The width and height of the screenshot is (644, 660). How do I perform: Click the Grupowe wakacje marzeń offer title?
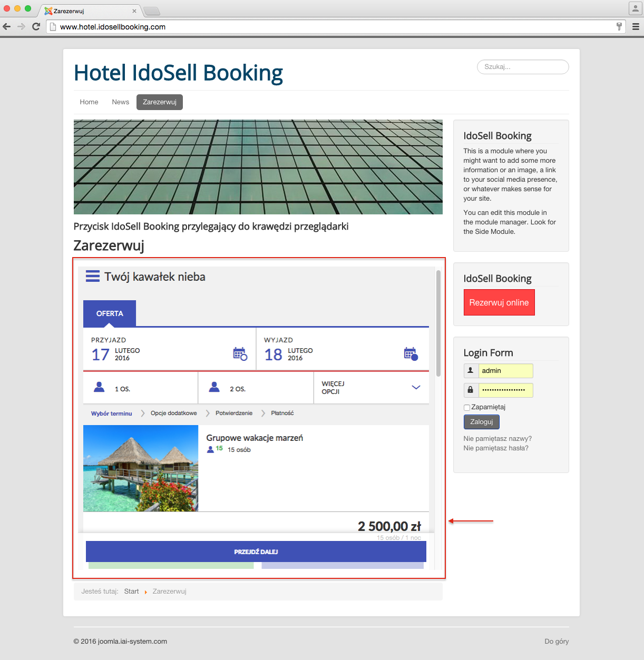pyautogui.click(x=255, y=438)
